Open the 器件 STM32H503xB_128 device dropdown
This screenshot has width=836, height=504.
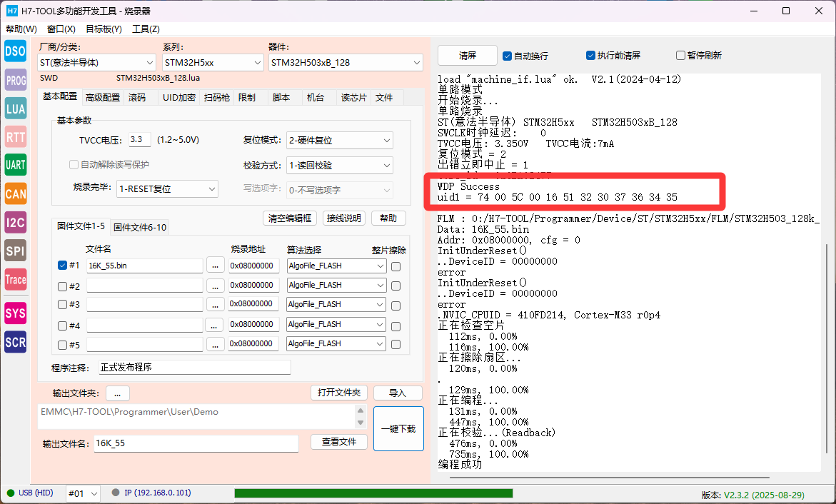[346, 62]
